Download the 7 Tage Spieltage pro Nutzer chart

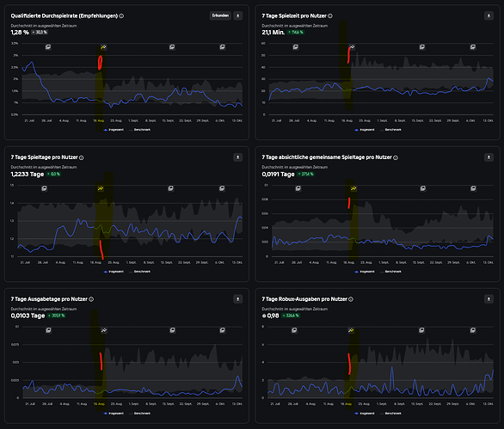pos(238,157)
